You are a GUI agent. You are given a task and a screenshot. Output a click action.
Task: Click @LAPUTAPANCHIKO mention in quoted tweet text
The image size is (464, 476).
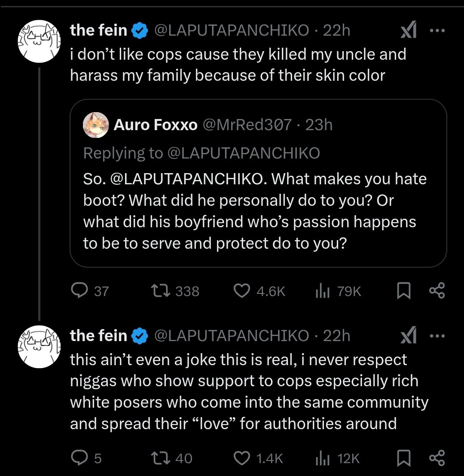click(x=188, y=179)
